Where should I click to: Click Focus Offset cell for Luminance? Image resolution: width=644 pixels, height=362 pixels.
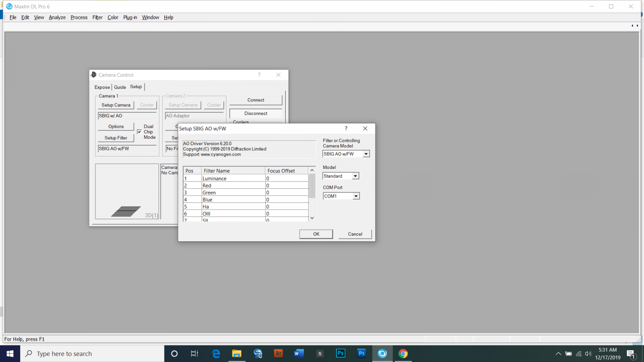287,179
